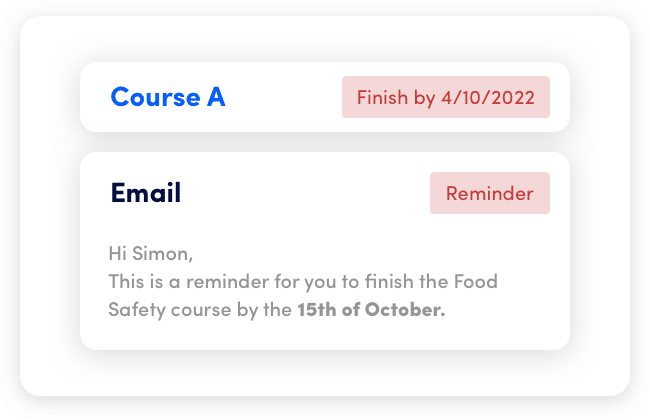650x420 pixels.
Task: Click empty space between Email heading and Reminder tag
Action: pyautogui.click(x=305, y=193)
